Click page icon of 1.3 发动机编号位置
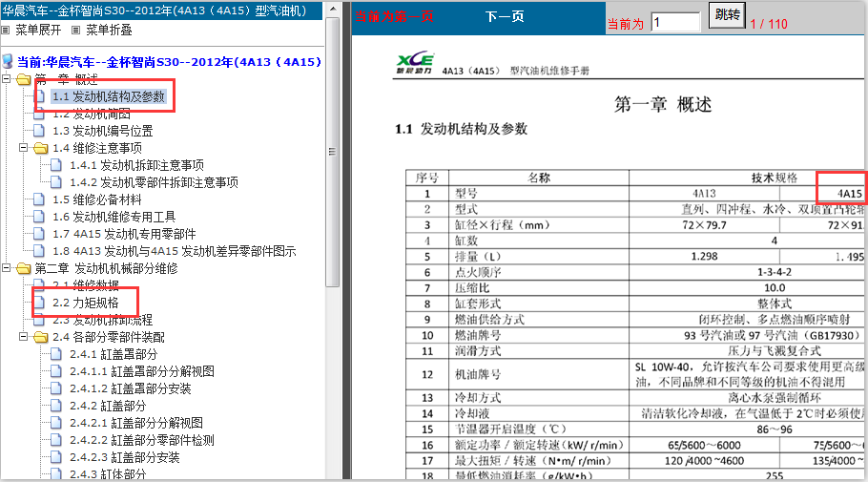 [39, 131]
